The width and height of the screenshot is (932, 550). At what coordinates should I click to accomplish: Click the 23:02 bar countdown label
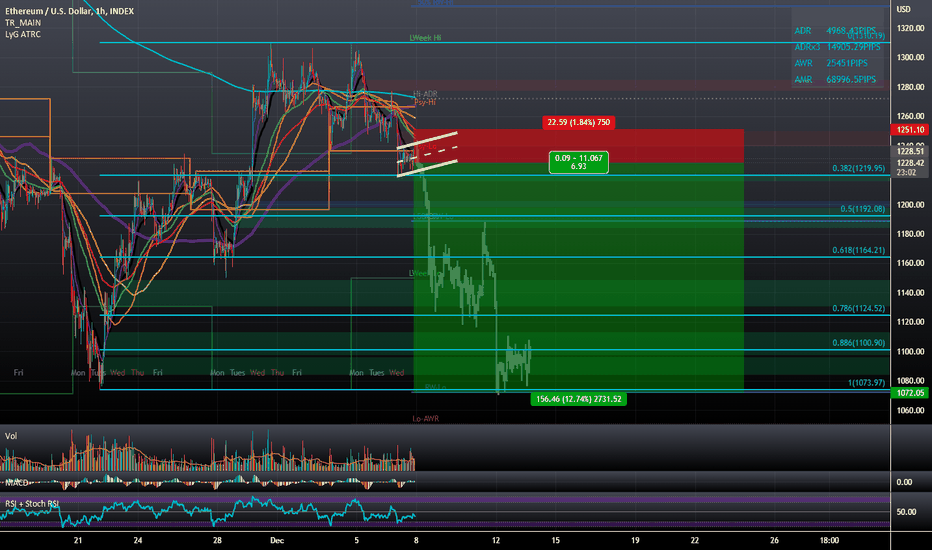pyautogui.click(x=905, y=172)
